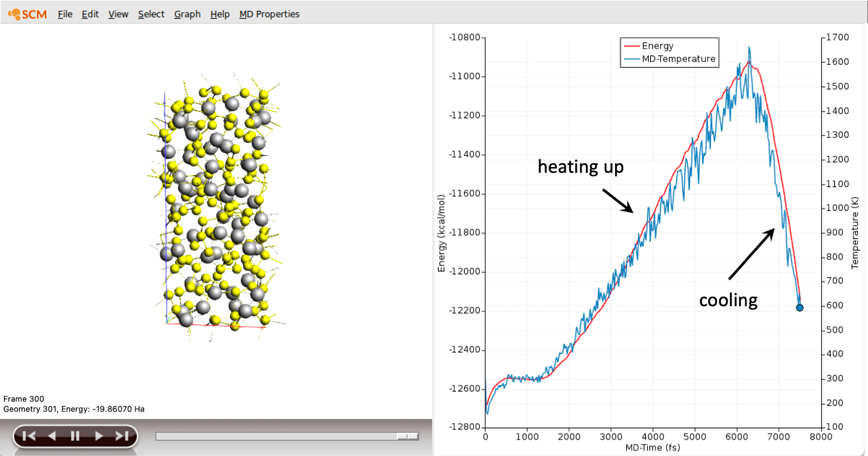The height and width of the screenshot is (456, 868).
Task: Skip to the last frame of the movie
Action: 122,435
